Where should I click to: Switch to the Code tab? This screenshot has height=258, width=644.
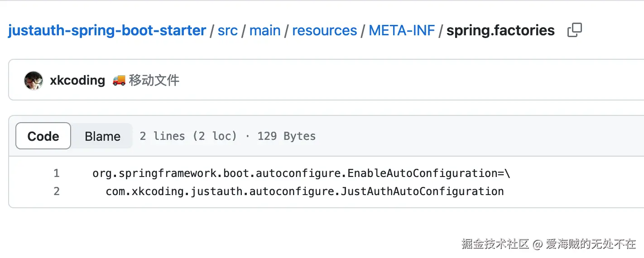click(43, 136)
